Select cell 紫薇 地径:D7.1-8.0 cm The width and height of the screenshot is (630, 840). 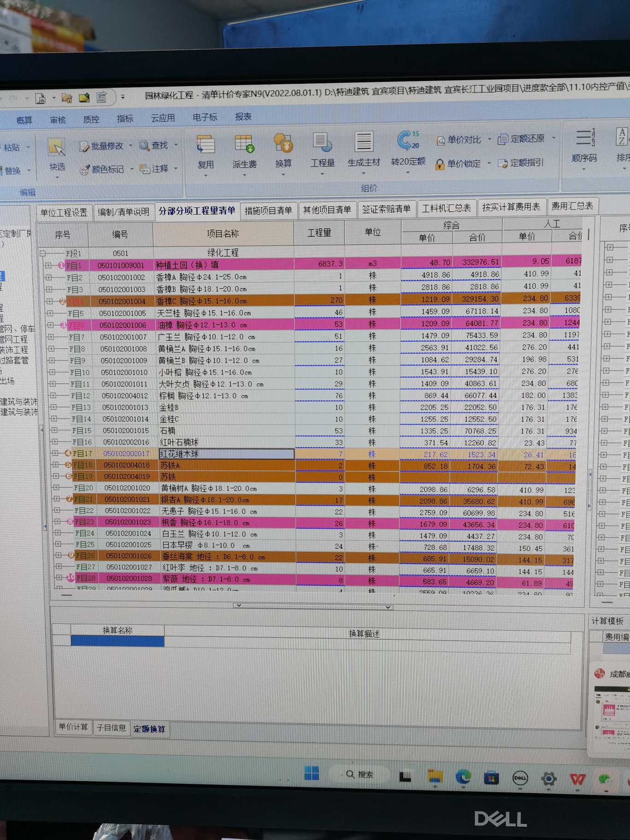228,579
